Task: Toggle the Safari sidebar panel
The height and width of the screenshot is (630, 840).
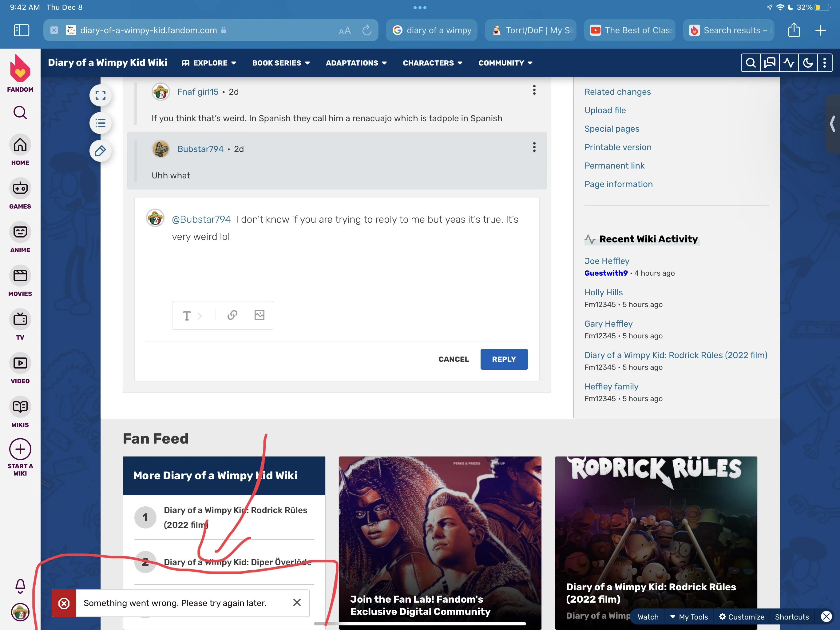Action: pyautogui.click(x=21, y=30)
